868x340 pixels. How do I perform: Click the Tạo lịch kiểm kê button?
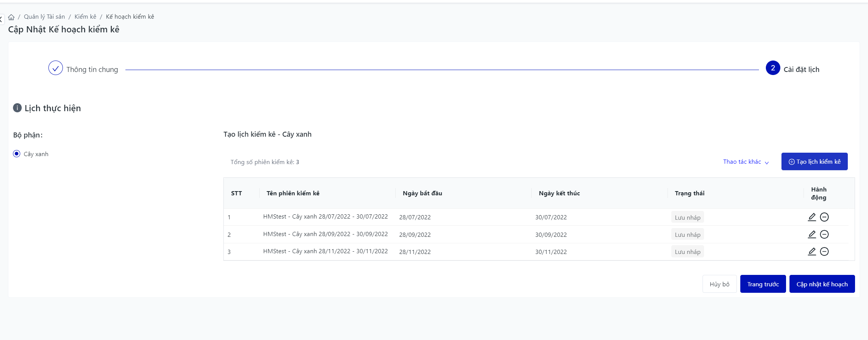click(x=814, y=162)
